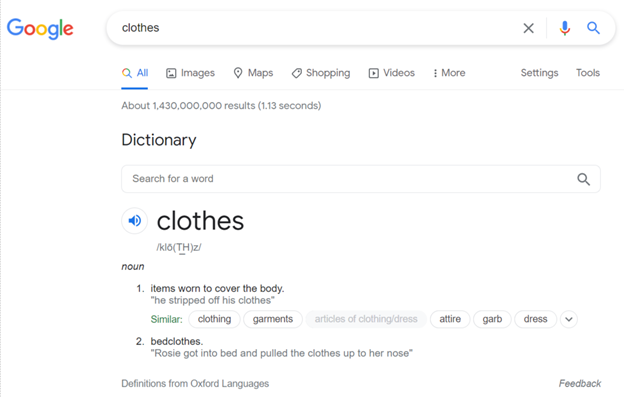Click the blue search magnifier icon
Image resolution: width=624 pixels, height=397 pixels.
(593, 28)
